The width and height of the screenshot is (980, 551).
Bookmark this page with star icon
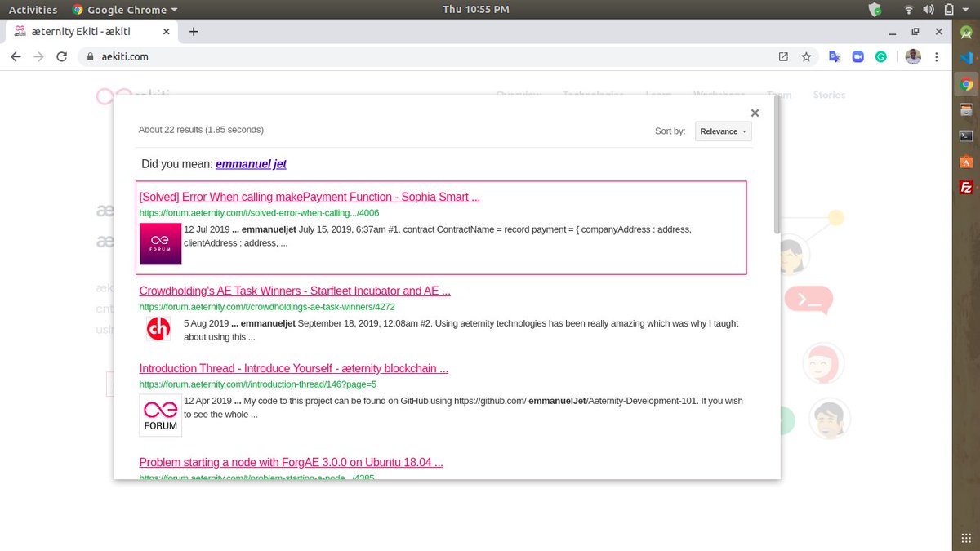(x=806, y=57)
